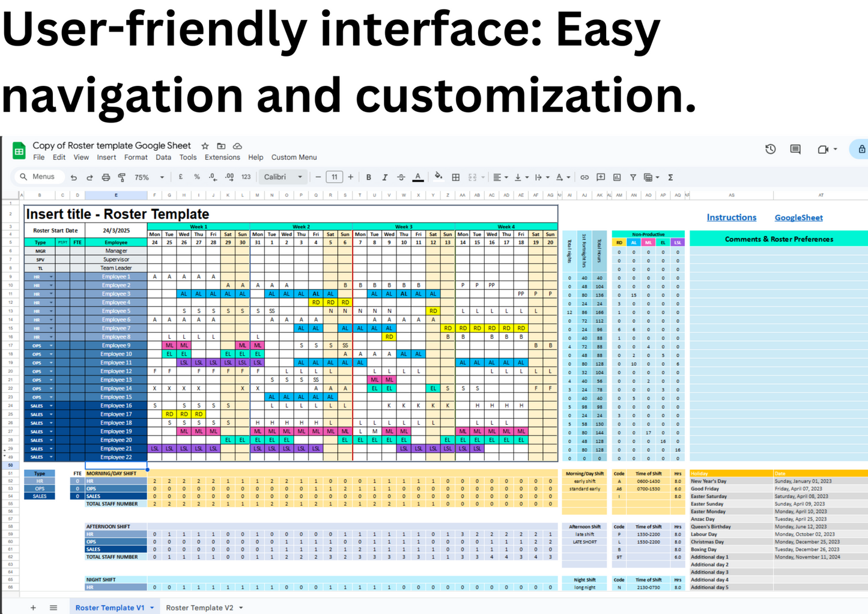
Task: Open the Extensions menu
Action: [222, 157]
